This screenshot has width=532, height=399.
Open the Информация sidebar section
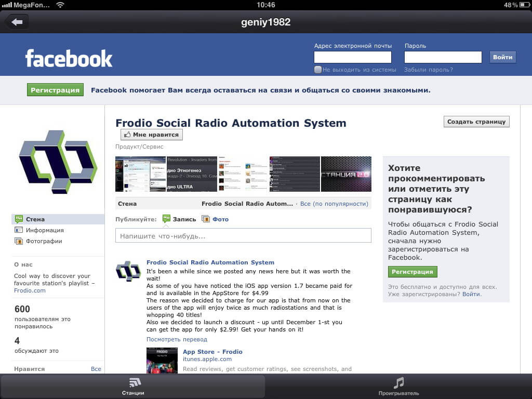click(45, 230)
